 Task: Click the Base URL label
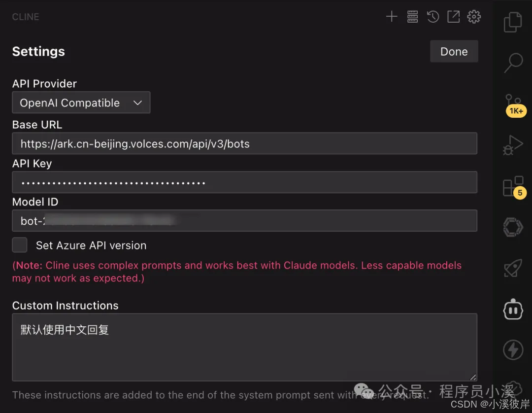(x=37, y=125)
